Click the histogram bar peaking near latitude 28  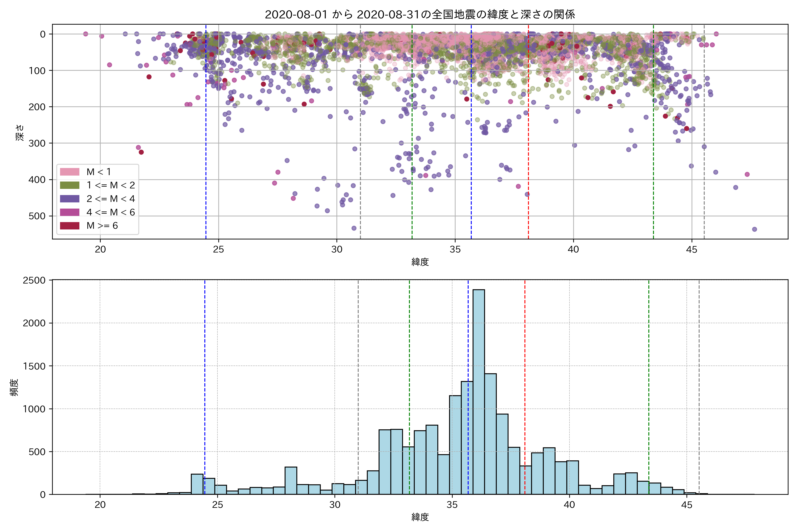pyautogui.click(x=291, y=480)
